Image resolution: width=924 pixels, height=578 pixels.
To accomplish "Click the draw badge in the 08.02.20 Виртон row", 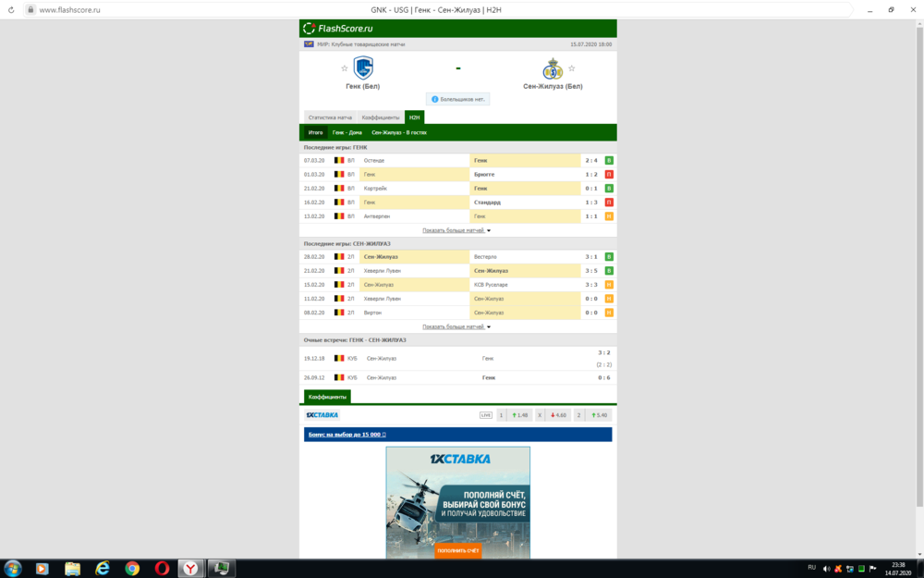I will pyautogui.click(x=609, y=313).
